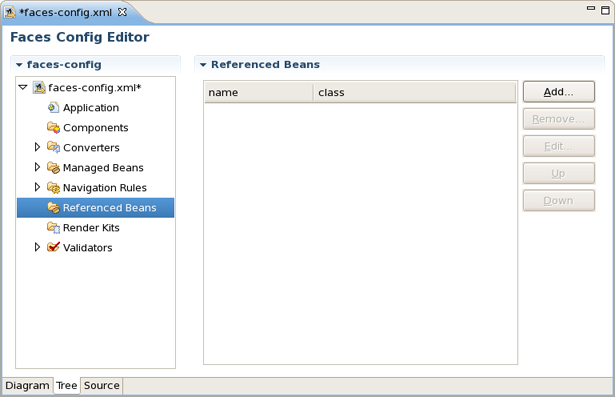615x397 pixels.
Task: Switch to the Diagram tab
Action: 27,386
